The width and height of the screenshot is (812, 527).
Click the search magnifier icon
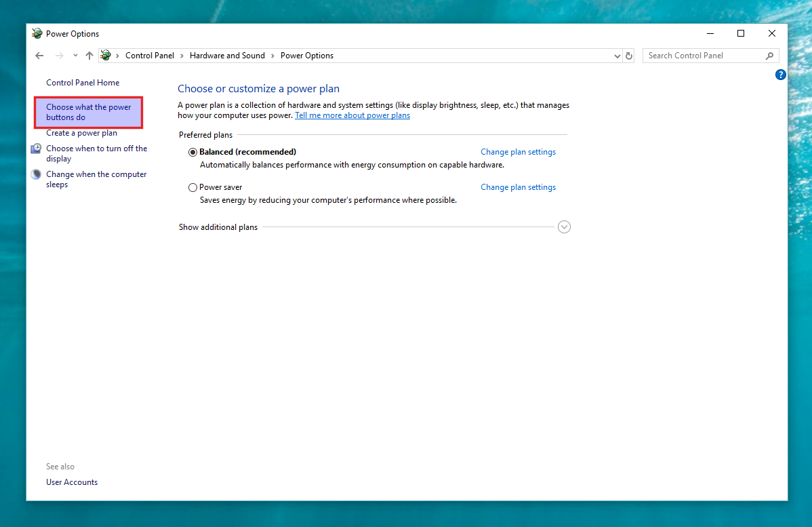pos(769,56)
